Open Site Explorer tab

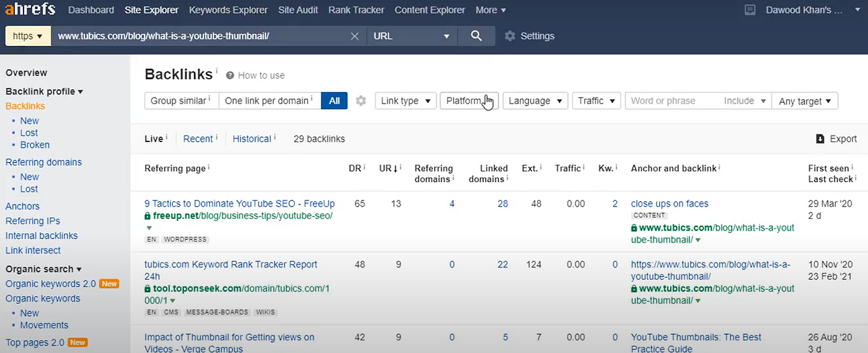coord(151,10)
